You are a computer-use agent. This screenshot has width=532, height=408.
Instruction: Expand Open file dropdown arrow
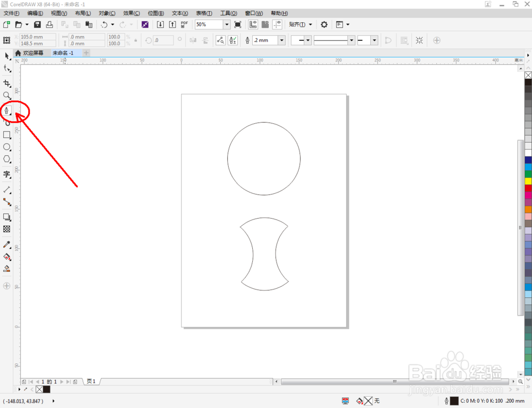[x=27, y=24]
